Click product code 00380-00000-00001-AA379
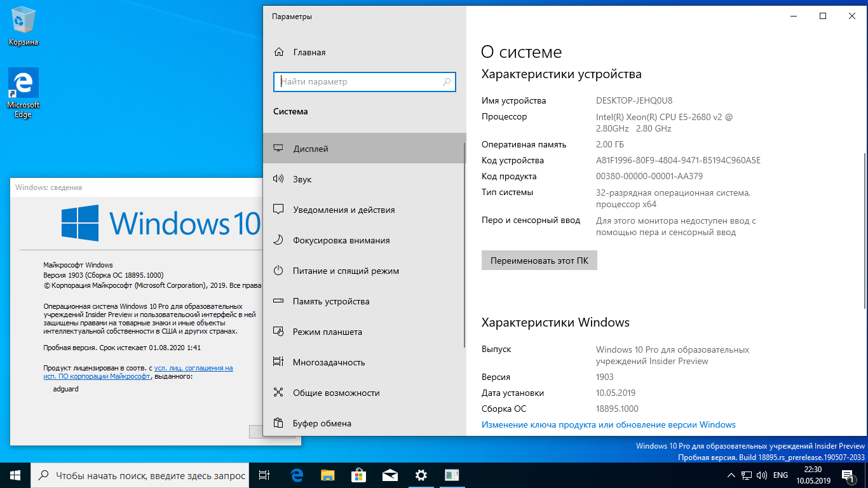Image resolution: width=868 pixels, height=488 pixels. 649,176
